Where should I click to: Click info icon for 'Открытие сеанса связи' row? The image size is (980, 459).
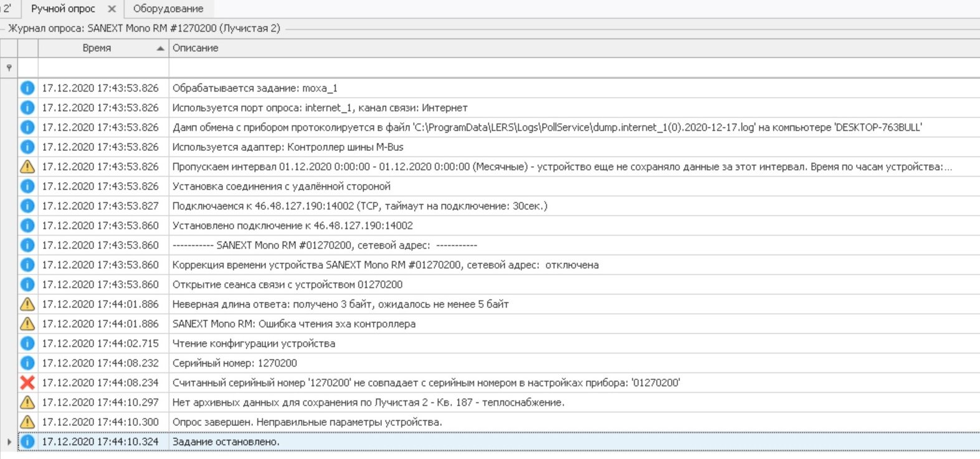[x=27, y=284]
